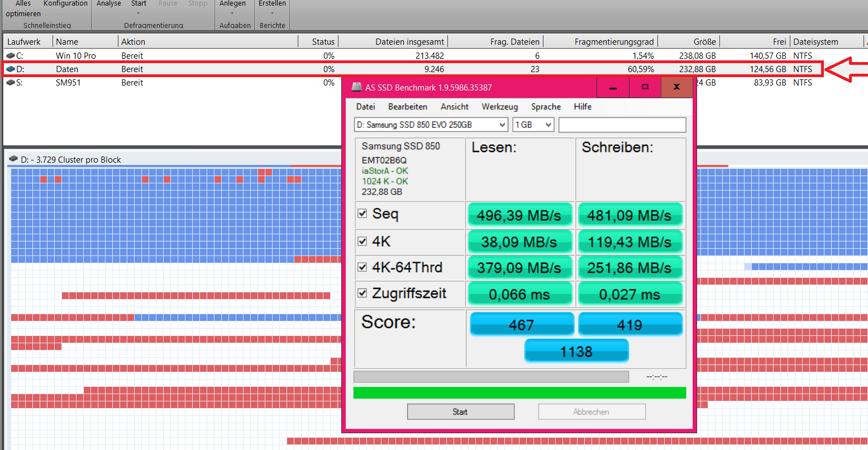Click the D: drive icon in list

(11, 69)
